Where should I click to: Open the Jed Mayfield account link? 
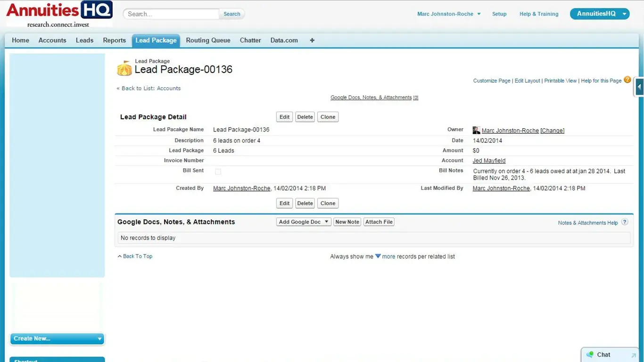[489, 161]
